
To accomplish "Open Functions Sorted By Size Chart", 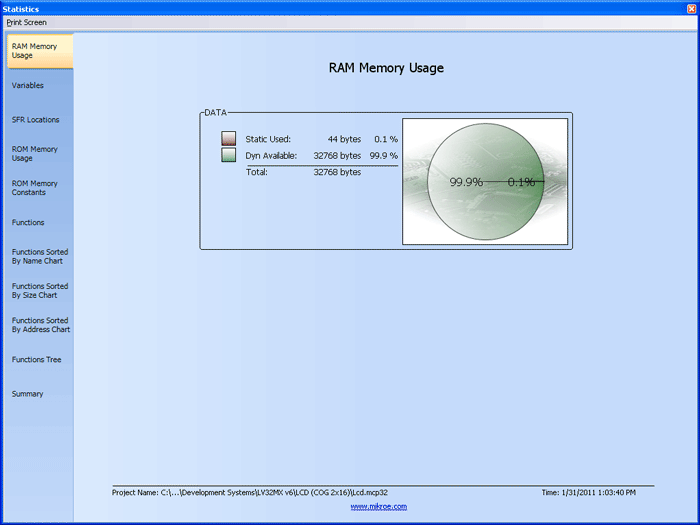I will (40, 291).
